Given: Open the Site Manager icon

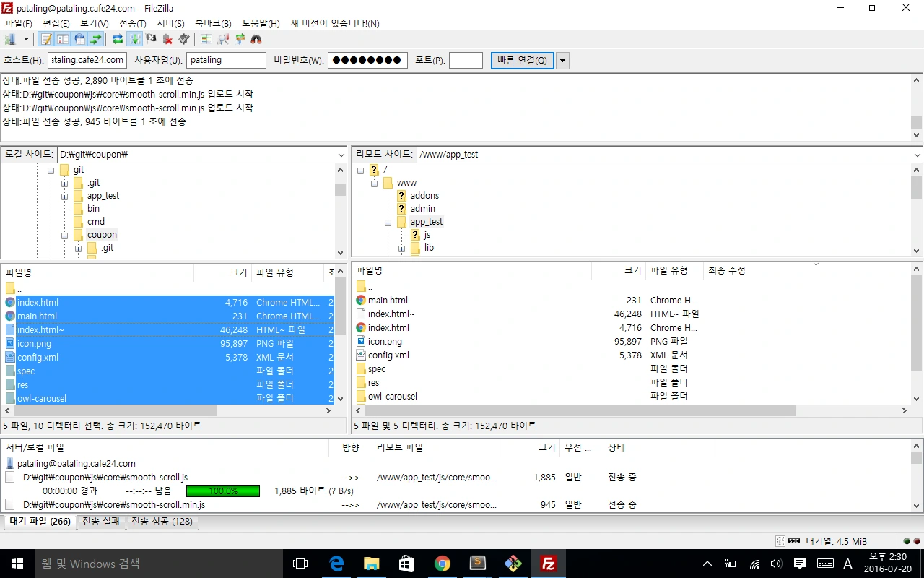Looking at the screenshot, I should click(12, 39).
